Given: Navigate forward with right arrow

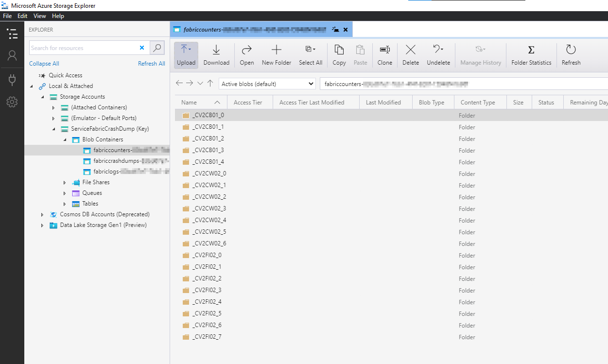Looking at the screenshot, I should 190,83.
